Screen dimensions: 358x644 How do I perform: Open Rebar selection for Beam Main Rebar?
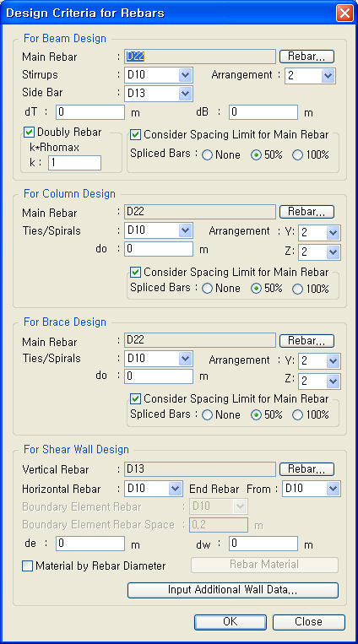(306, 57)
